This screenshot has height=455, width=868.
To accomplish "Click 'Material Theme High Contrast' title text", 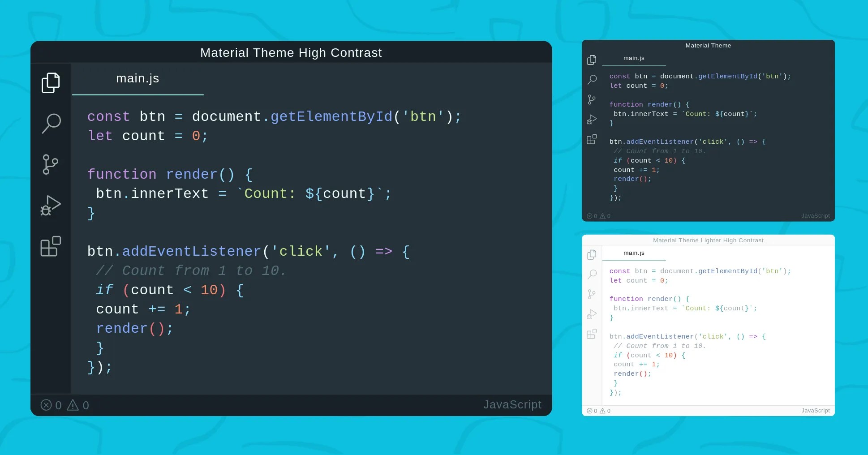I will (x=291, y=53).
